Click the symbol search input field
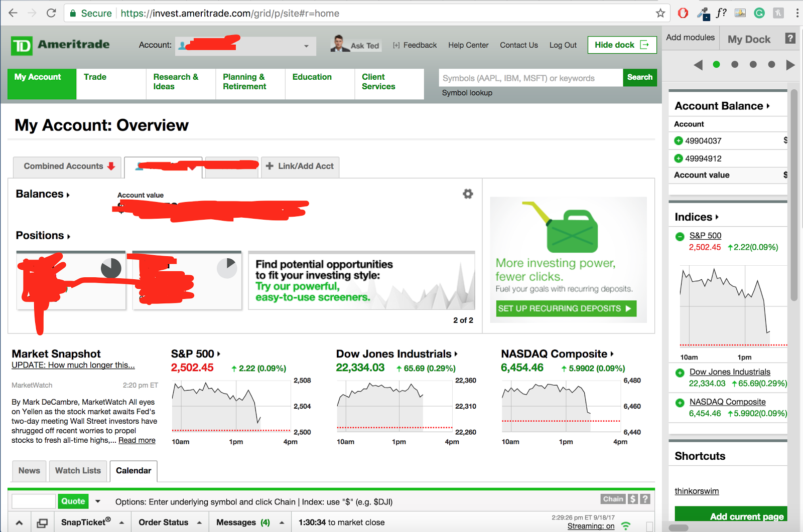The image size is (803, 532). [531, 78]
